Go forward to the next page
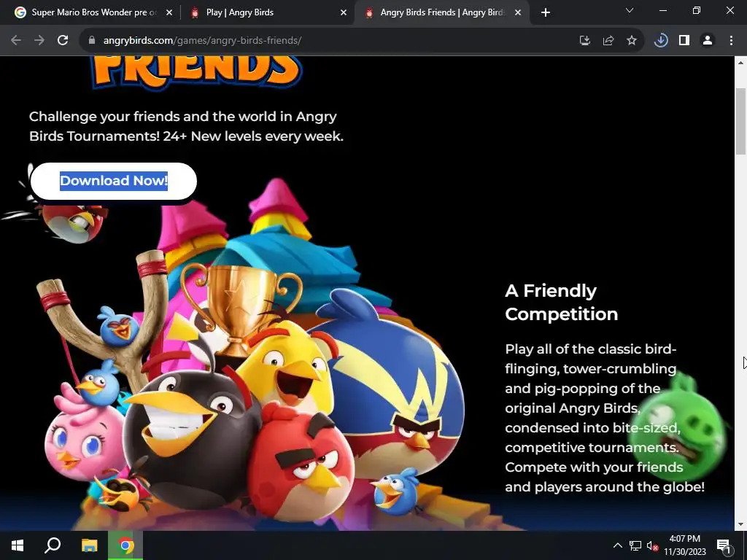 pos(39,41)
